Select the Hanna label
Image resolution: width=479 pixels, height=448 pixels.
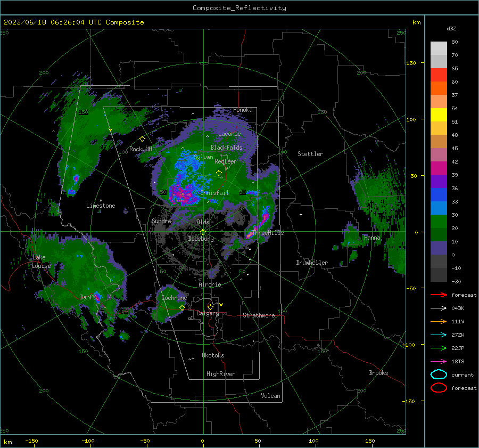[x=372, y=238]
